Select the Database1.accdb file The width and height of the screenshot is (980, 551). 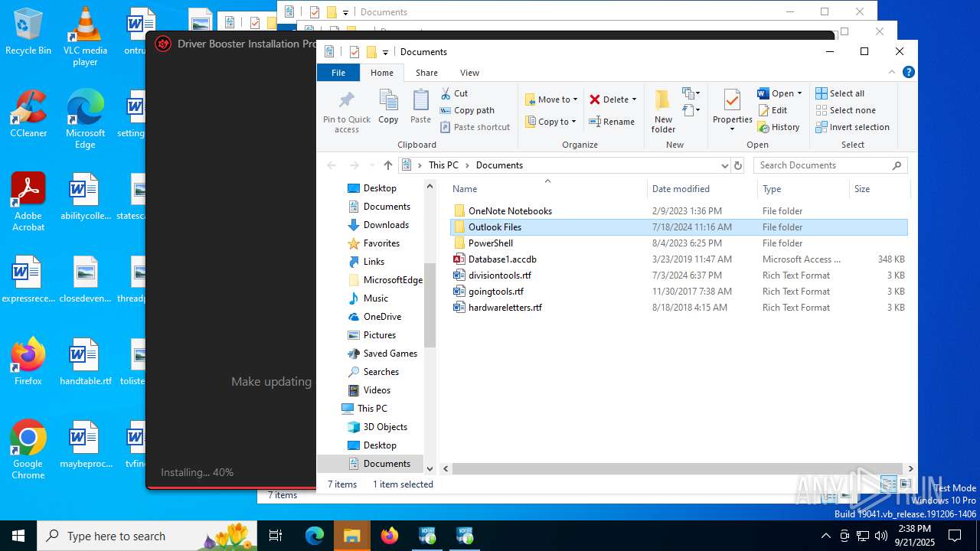click(501, 259)
